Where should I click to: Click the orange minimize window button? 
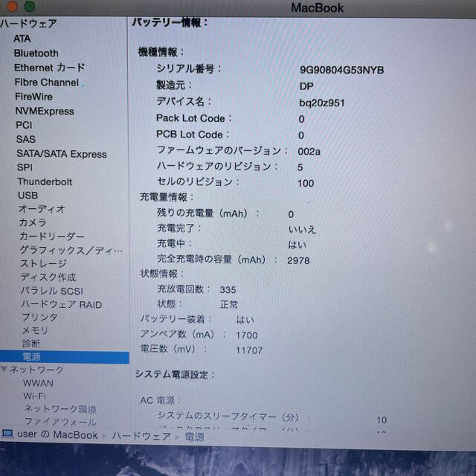[x=12, y=7]
